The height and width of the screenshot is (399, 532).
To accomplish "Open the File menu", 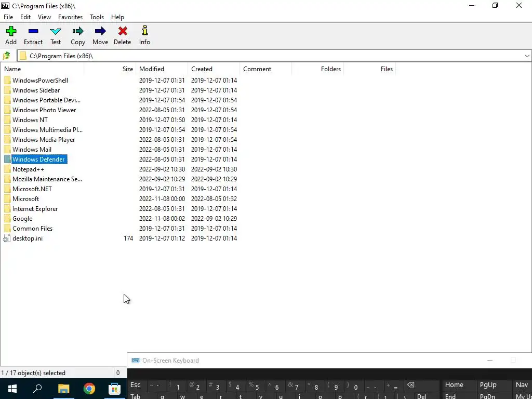I will pyautogui.click(x=8, y=17).
